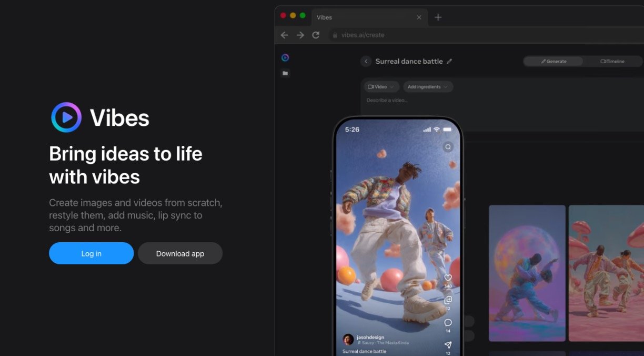The image size is (644, 356).
Task: Tap the share arrow on phone
Action: [448, 345]
